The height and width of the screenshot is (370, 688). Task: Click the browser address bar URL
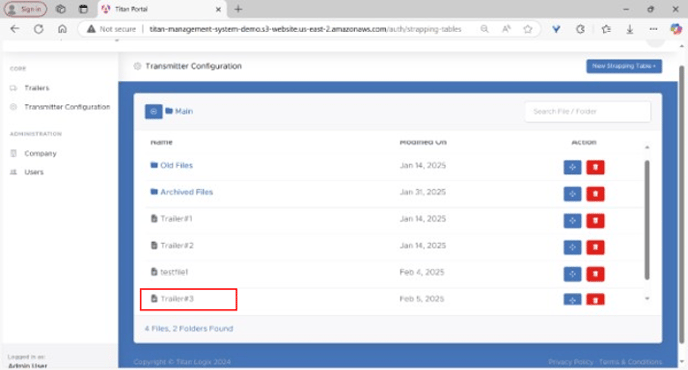point(305,29)
